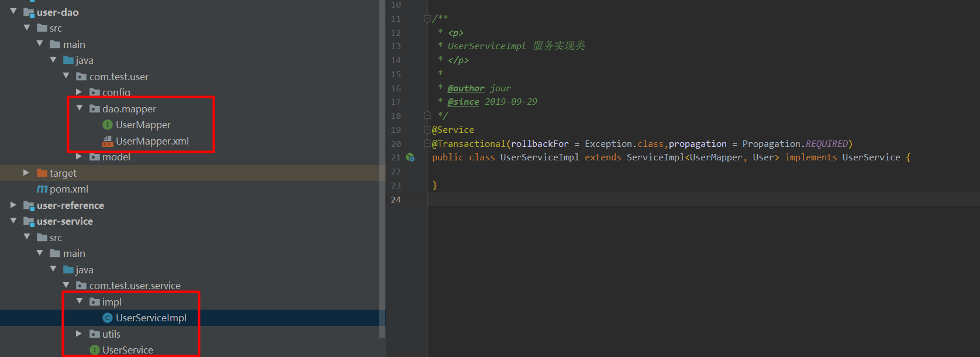This screenshot has width=980, height=357.
Task: Place cursor on empty line 22
Action: pos(703,171)
